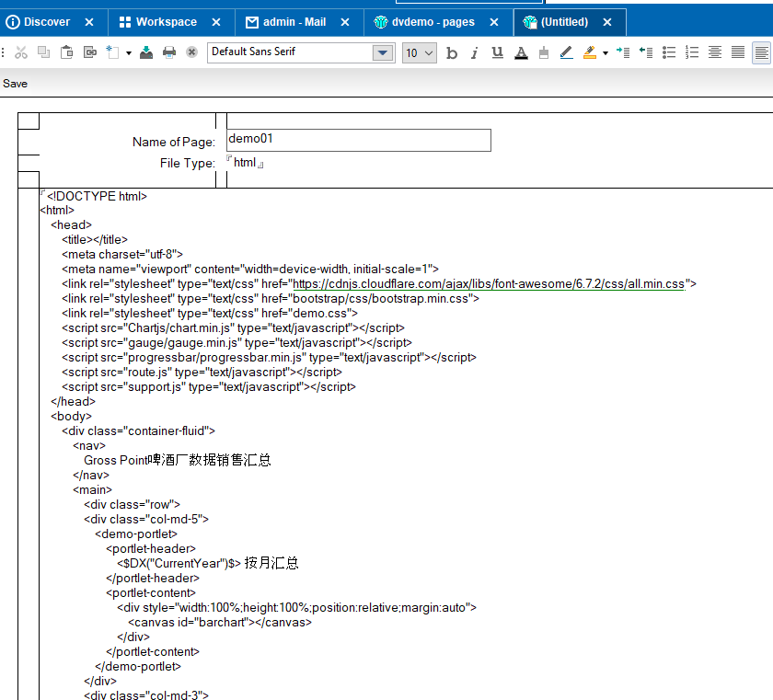Click the Print icon
The width and height of the screenshot is (773, 700).
tap(169, 52)
